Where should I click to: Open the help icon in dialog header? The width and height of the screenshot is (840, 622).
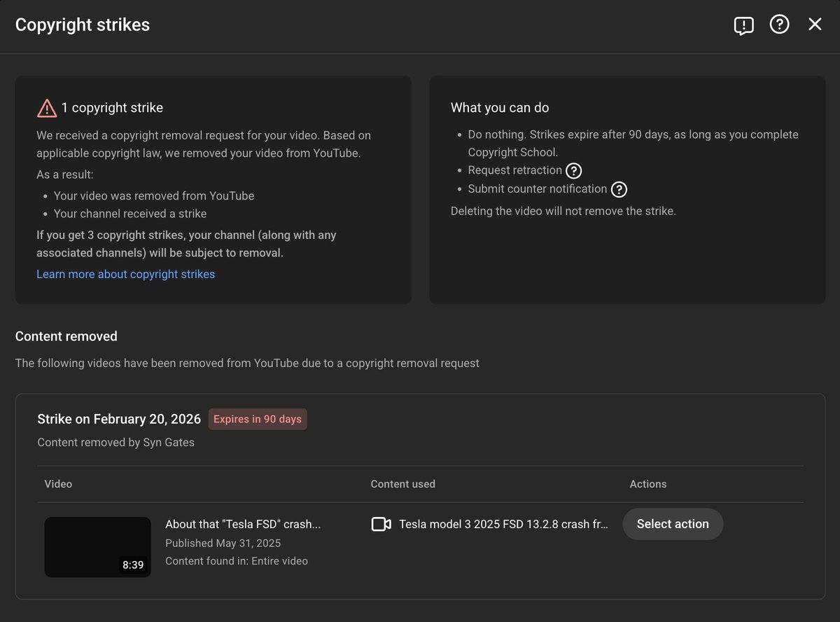click(779, 25)
